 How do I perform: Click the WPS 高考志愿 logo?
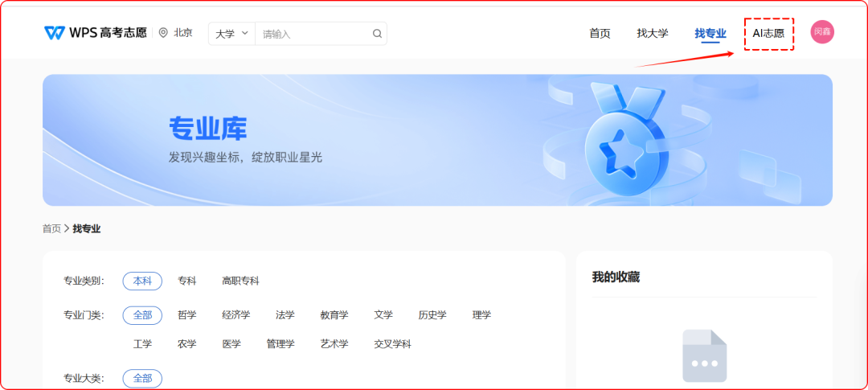95,33
